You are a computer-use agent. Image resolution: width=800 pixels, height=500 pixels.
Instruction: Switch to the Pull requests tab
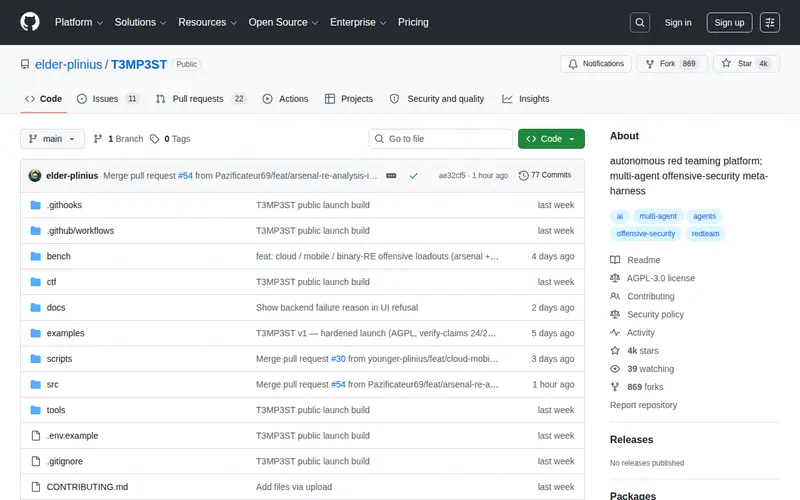tap(201, 99)
